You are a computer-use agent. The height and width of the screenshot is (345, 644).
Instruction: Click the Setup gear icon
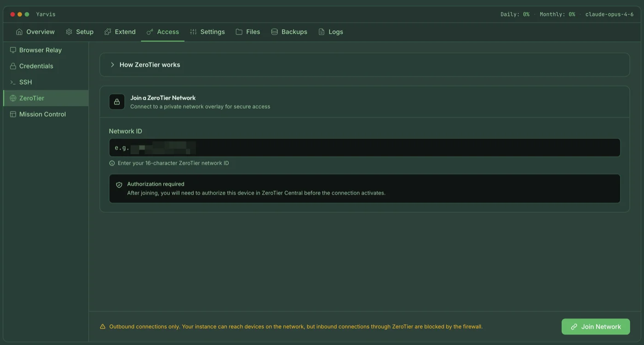(x=69, y=32)
